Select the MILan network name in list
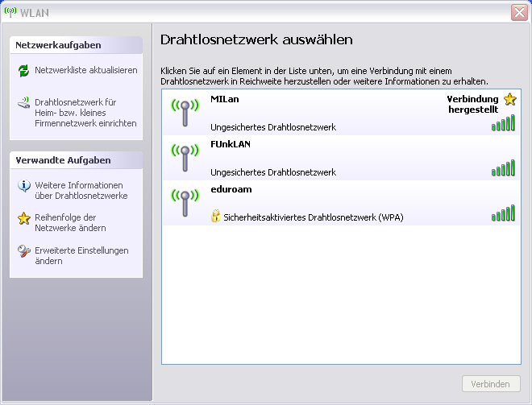Image resolution: width=532 pixels, height=405 pixels. [x=225, y=99]
